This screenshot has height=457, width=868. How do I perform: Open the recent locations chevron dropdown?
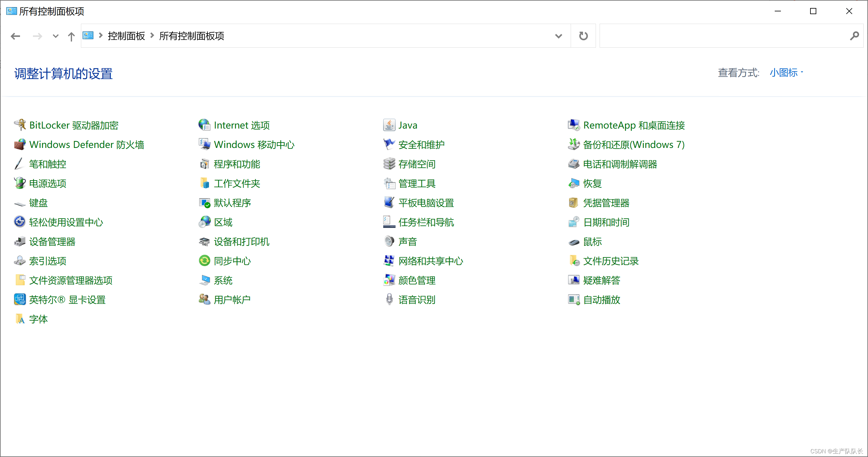[x=56, y=36]
